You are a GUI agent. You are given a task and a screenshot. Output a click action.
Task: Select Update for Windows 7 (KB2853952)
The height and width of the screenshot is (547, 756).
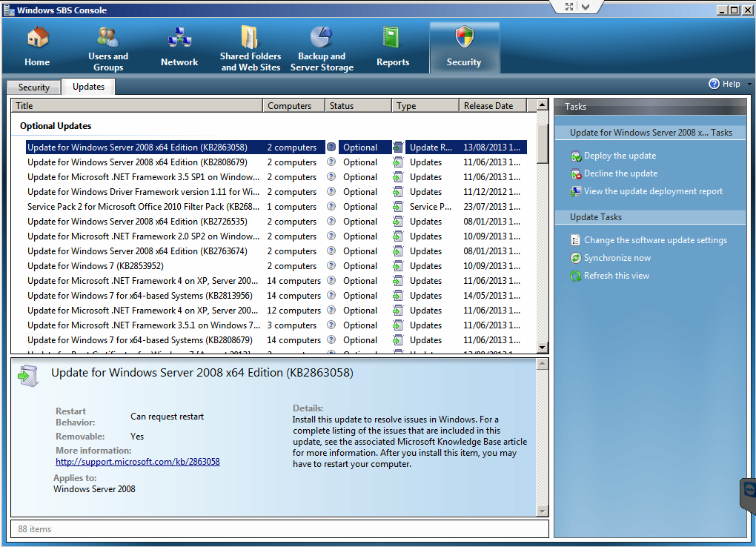(x=276, y=266)
